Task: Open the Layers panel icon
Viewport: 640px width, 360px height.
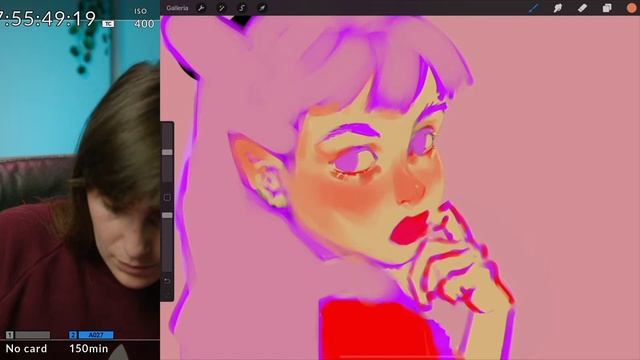Action: [x=607, y=8]
